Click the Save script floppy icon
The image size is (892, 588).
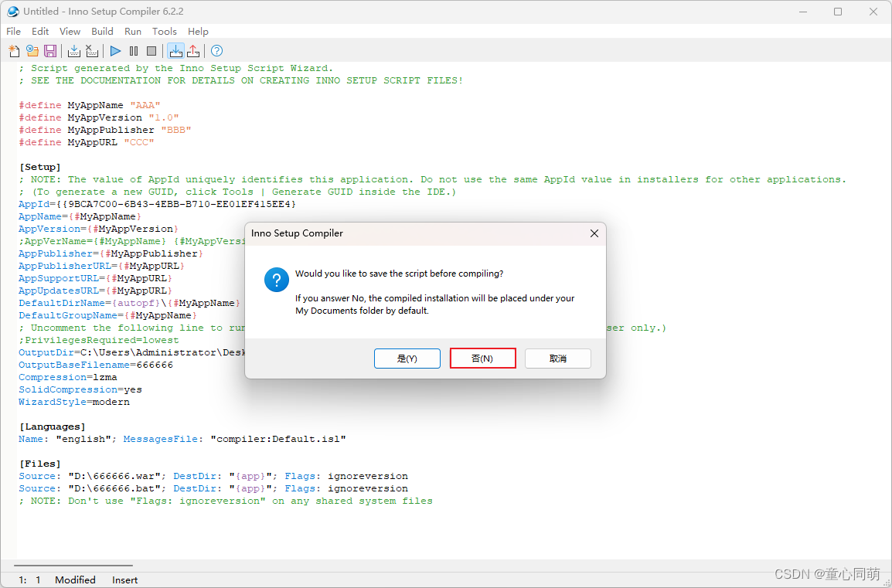coord(50,51)
